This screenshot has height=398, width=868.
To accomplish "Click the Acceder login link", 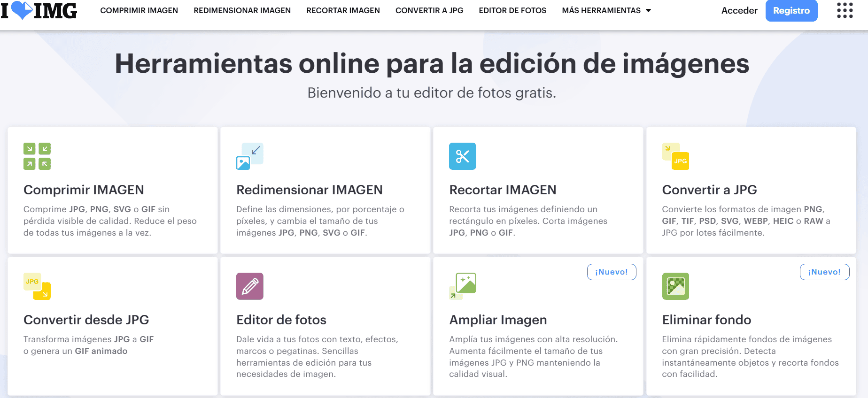I will pyautogui.click(x=739, y=10).
